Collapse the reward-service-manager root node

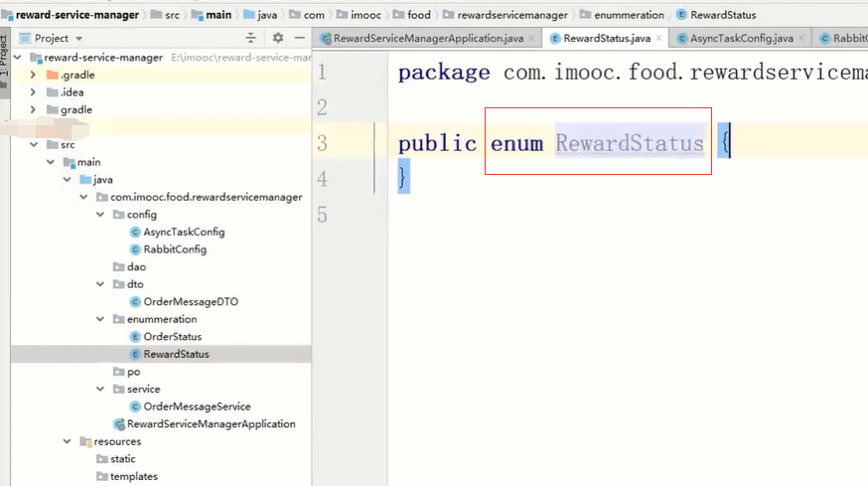click(18, 57)
